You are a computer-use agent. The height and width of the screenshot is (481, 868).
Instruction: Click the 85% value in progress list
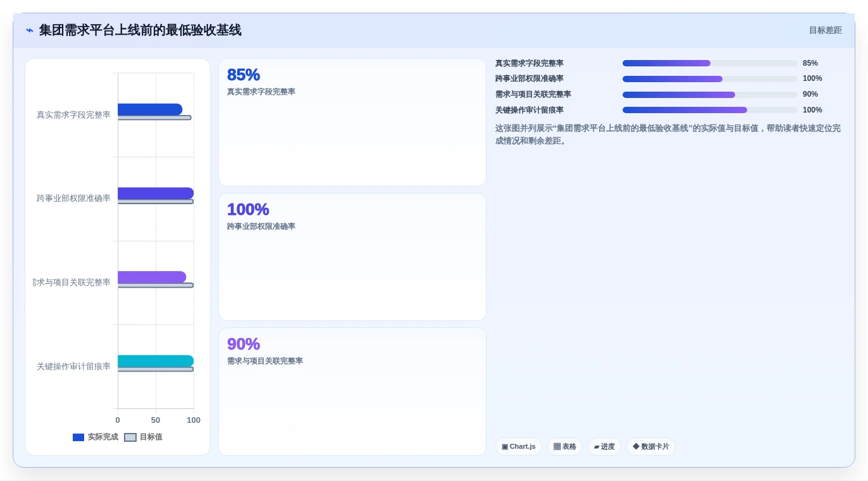[810, 63]
